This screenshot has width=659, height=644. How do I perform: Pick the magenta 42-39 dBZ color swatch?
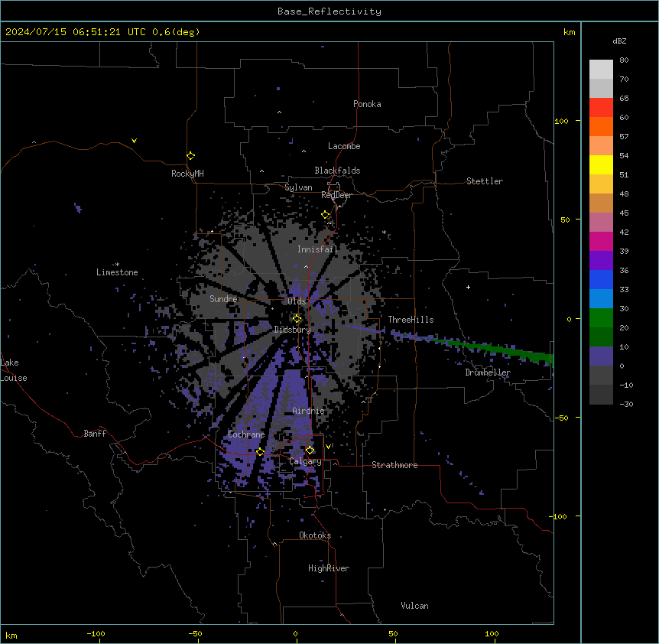point(601,241)
